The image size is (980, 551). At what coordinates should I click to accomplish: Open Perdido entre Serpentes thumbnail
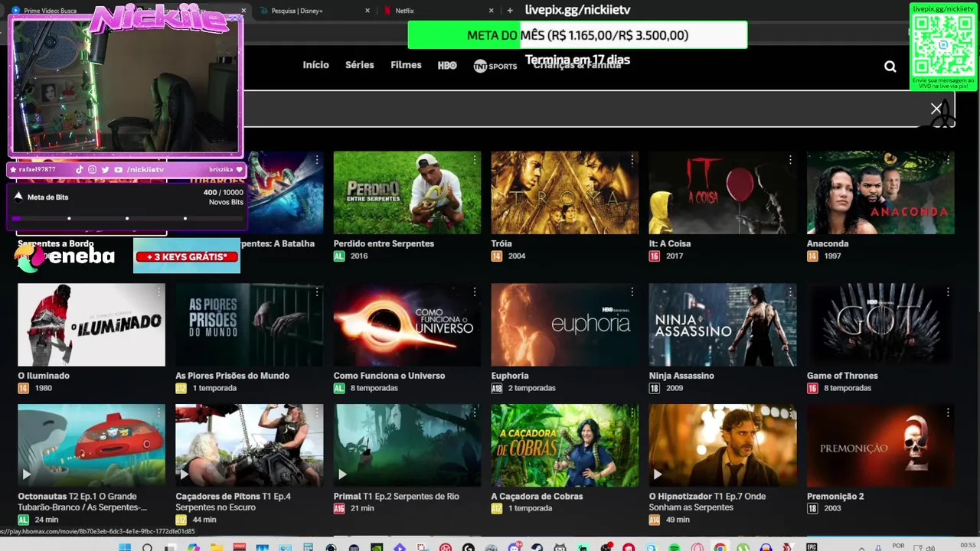coord(407,192)
